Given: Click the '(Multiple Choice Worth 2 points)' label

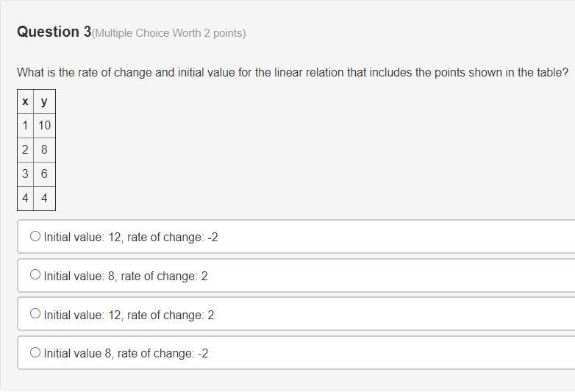Looking at the screenshot, I should [169, 33].
